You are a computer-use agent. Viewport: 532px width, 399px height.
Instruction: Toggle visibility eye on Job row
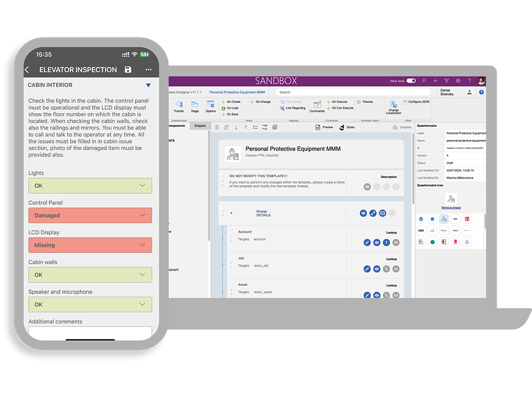tap(377, 269)
